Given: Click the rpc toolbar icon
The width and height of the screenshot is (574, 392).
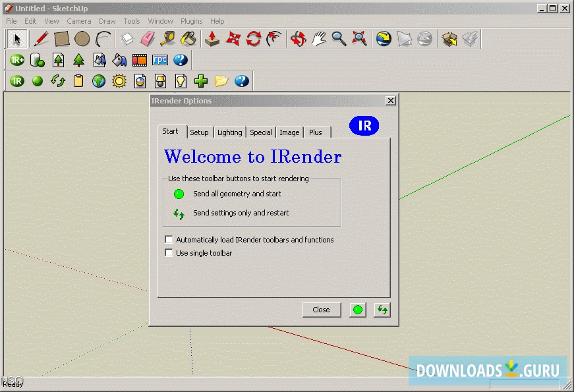Looking at the screenshot, I should [x=160, y=60].
